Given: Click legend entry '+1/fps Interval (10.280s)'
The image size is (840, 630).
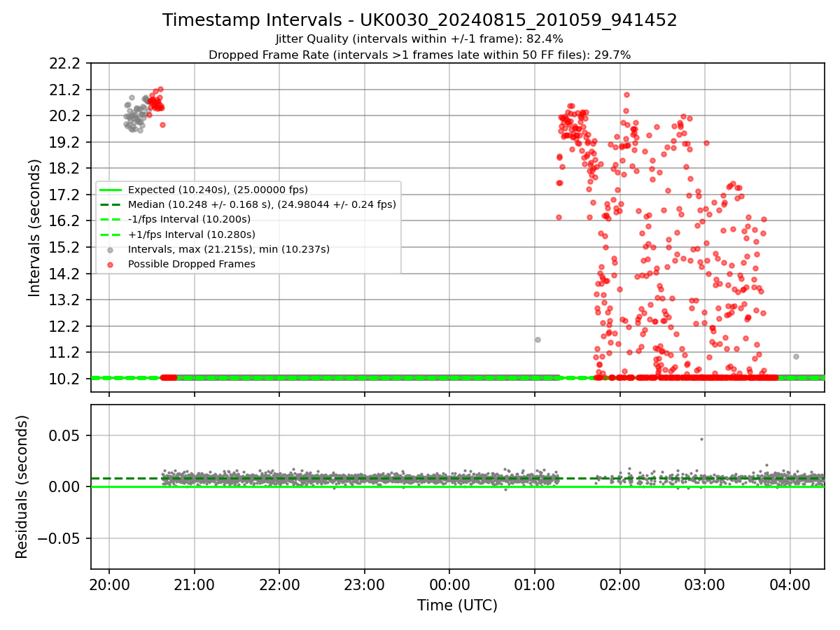Looking at the screenshot, I should click(x=191, y=234).
